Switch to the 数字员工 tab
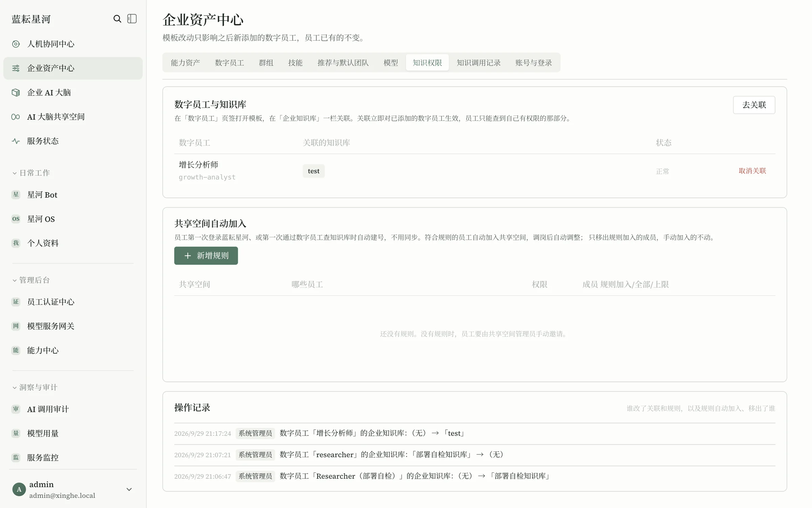 click(x=229, y=63)
